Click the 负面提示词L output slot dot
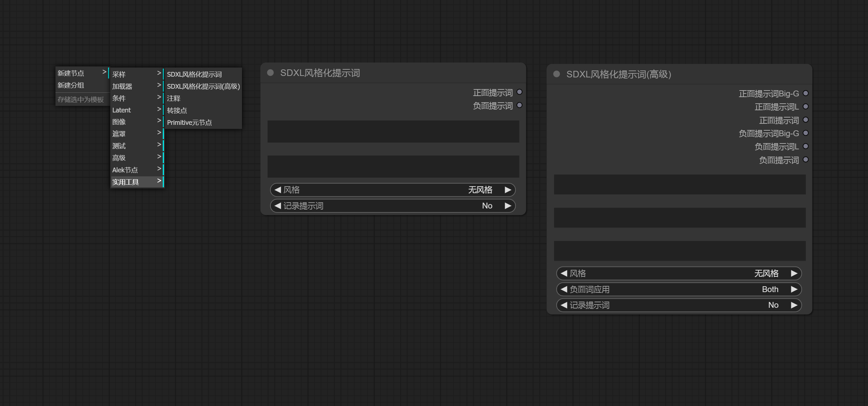 (x=806, y=146)
